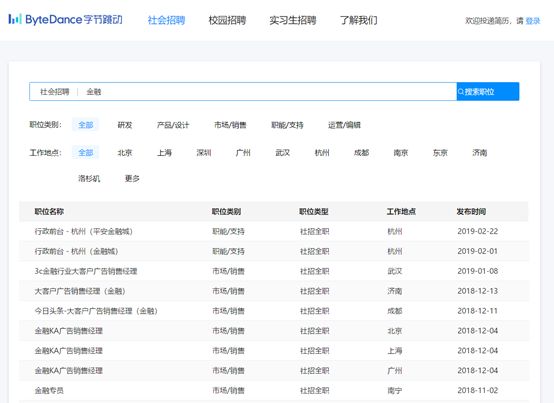The width and height of the screenshot is (554, 403).
Task: Open job 大客户广告销售经理（金融）
Action: pos(80,291)
